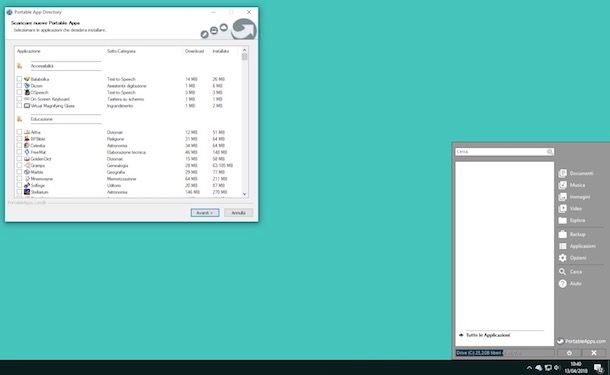Viewport: 610px width, 375px height.
Task: Click the GoldenDict app icon
Action: pyautogui.click(x=27, y=159)
